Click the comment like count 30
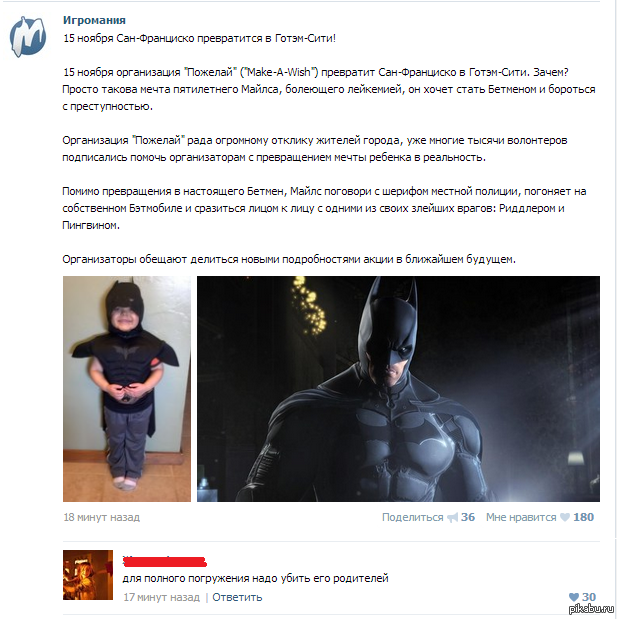The image size is (619, 620). 589,597
